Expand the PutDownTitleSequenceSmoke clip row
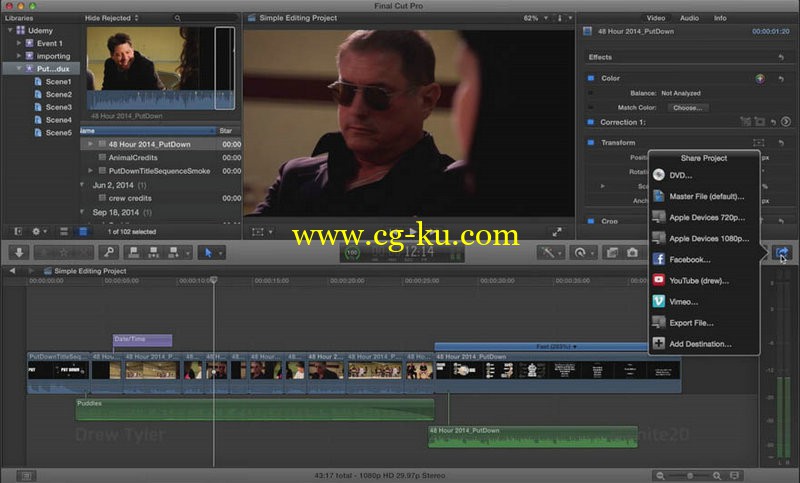The width and height of the screenshot is (800, 483). tap(90, 170)
